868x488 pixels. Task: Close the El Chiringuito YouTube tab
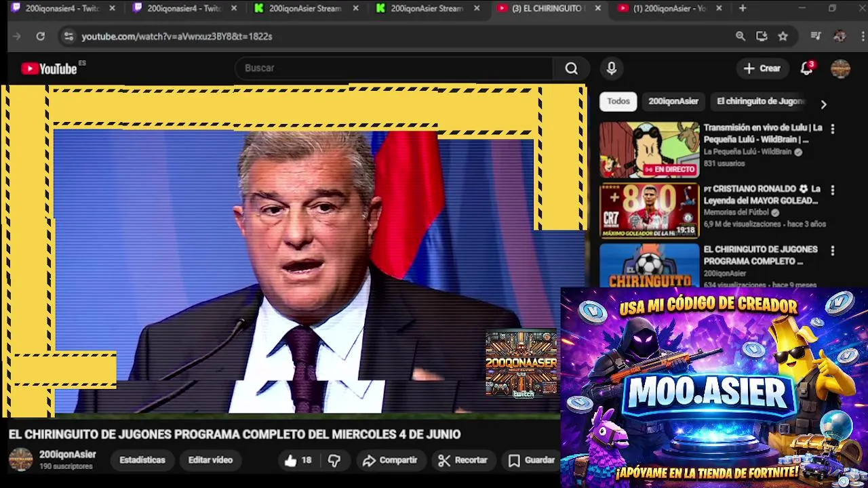[x=597, y=8]
